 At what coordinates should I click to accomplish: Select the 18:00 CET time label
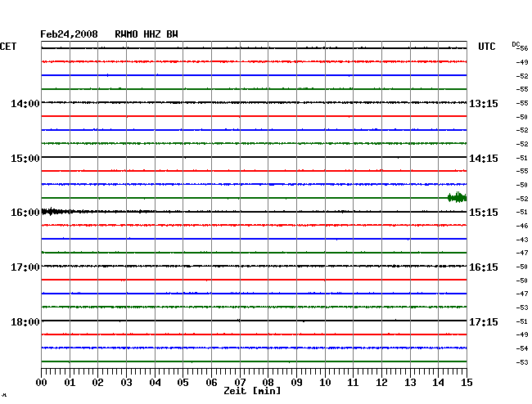[25, 321]
